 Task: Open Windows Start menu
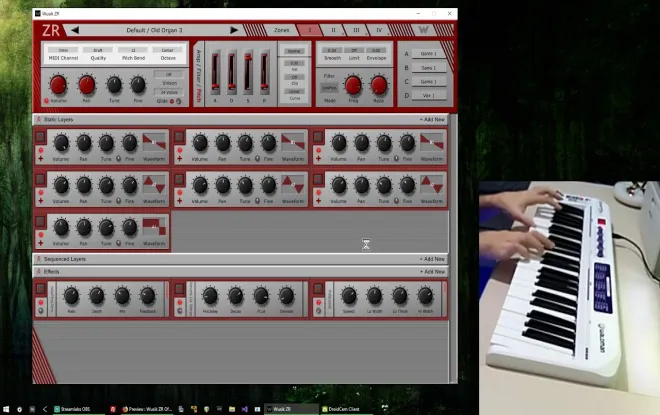coord(6,409)
